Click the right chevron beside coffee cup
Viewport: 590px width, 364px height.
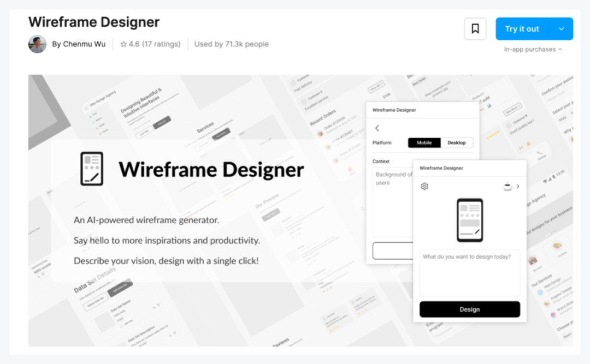(518, 186)
